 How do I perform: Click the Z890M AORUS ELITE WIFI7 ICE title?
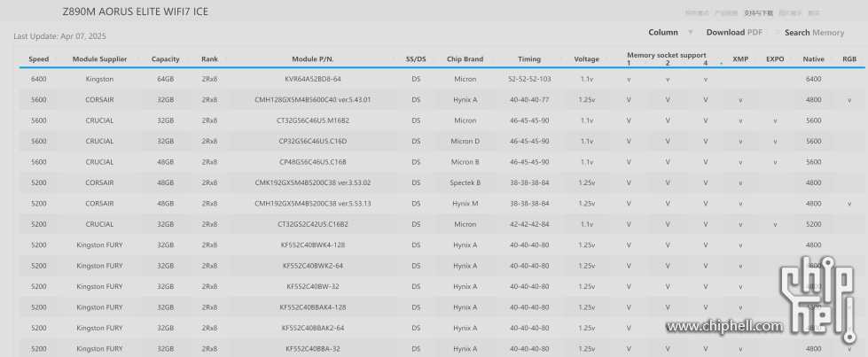(136, 12)
